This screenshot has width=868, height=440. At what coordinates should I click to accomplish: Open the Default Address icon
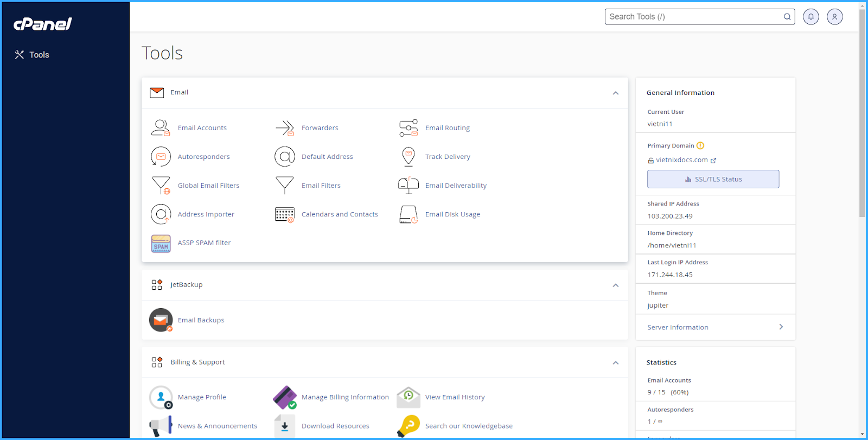click(285, 157)
